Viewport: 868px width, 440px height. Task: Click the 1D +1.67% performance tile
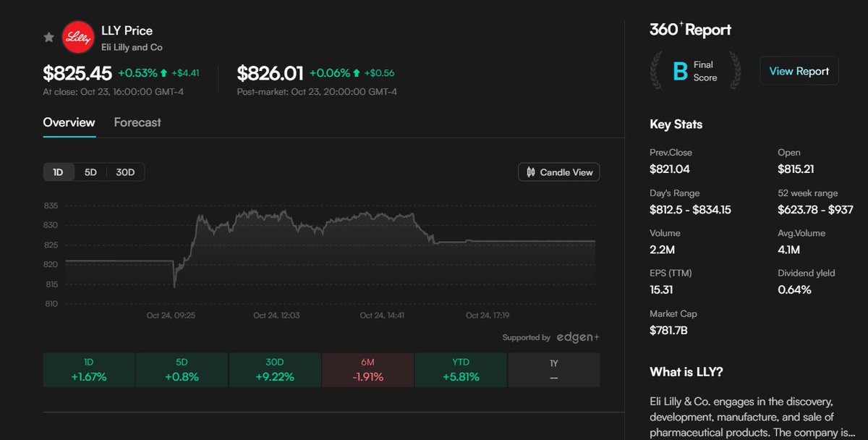(x=89, y=370)
